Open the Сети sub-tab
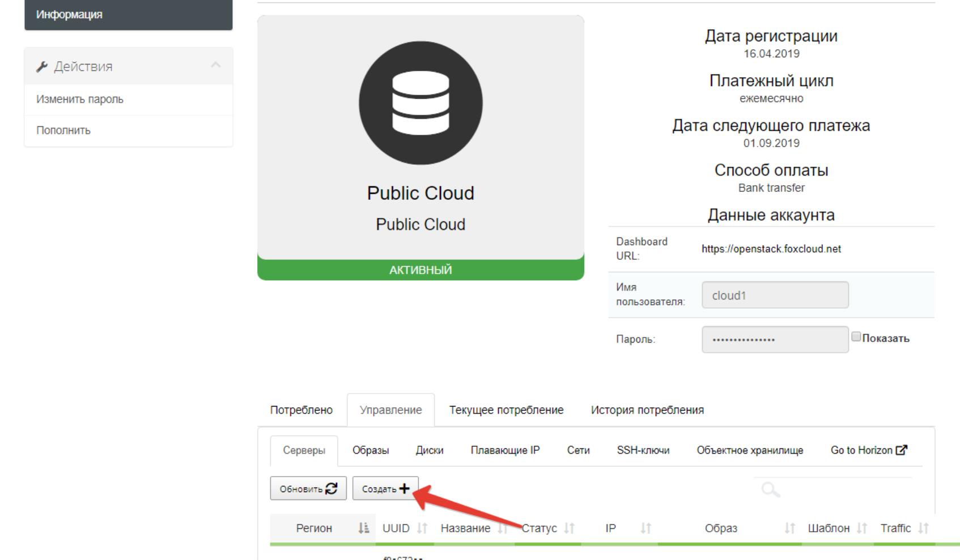This screenshot has width=960, height=560. click(579, 451)
